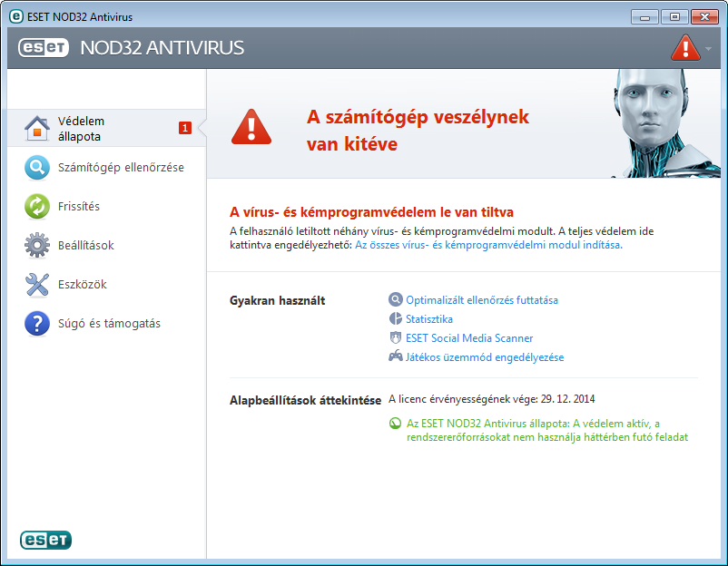The height and width of the screenshot is (566, 728).
Task: Enable Játékos üzemmód engedélyezése
Action: click(485, 357)
